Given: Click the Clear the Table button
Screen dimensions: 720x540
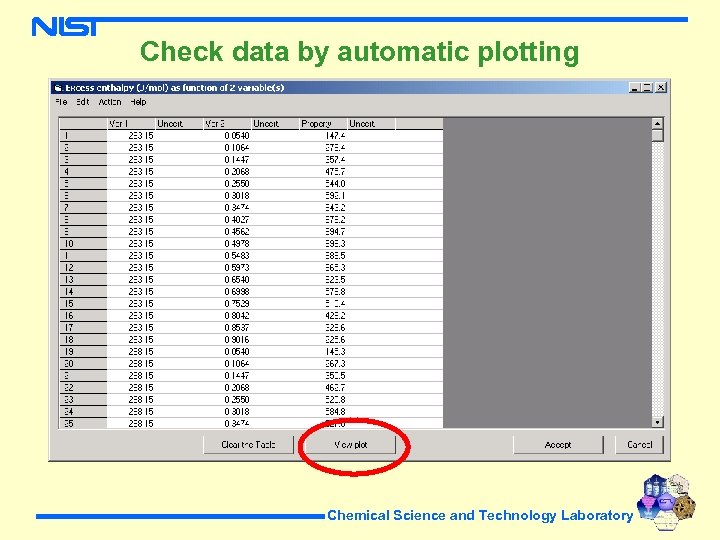Looking at the screenshot, I should 248,444.
